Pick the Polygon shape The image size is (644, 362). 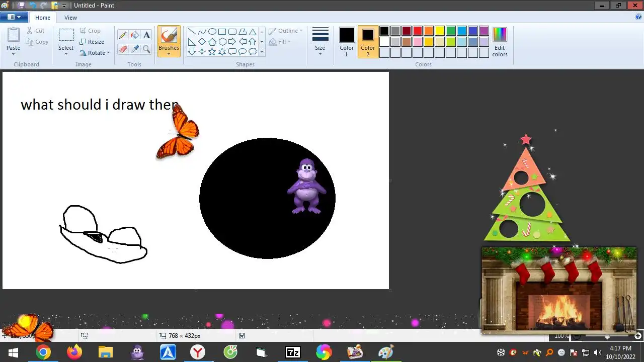[x=242, y=31]
